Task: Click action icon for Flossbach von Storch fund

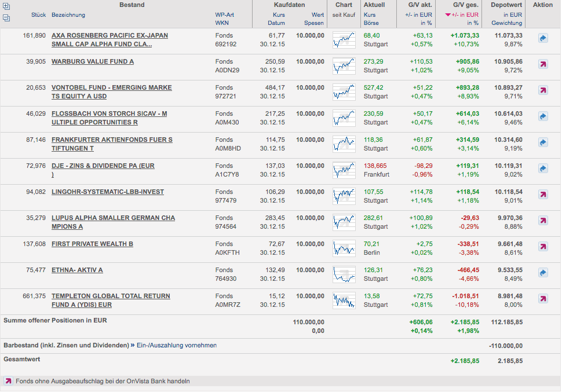Action: coord(543,116)
